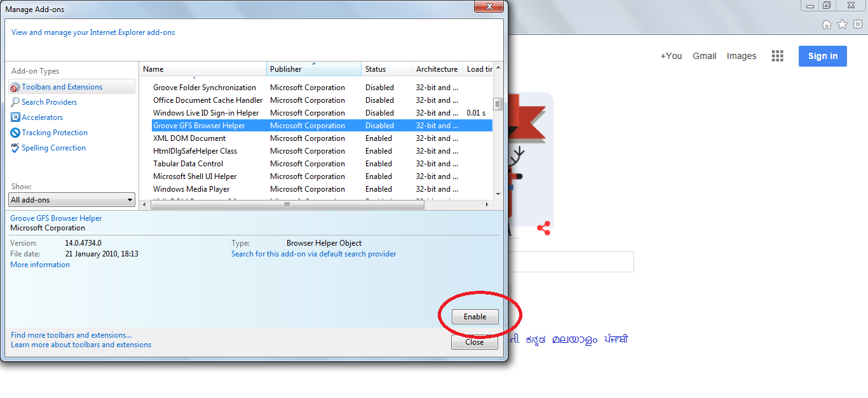Open the Google apps grid
Viewport: 868px width, 398px height.
coord(777,56)
